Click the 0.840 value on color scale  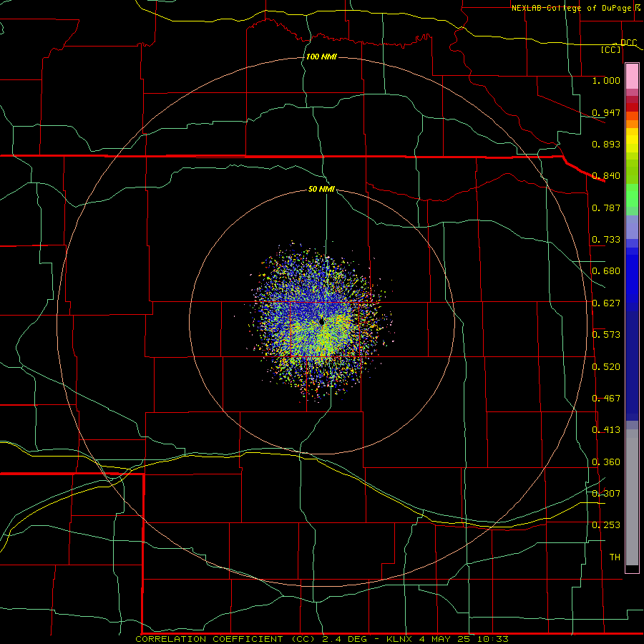coord(606,176)
